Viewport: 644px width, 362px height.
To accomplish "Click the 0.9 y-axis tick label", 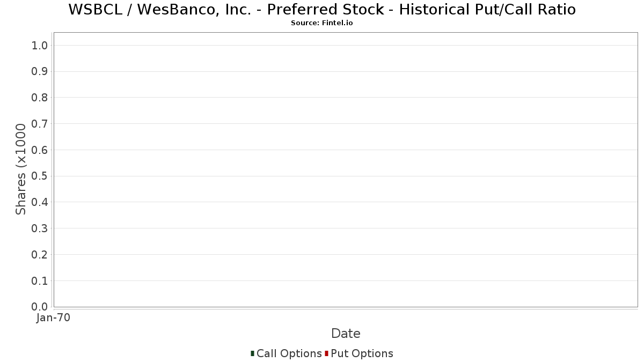I will tap(40, 72).
